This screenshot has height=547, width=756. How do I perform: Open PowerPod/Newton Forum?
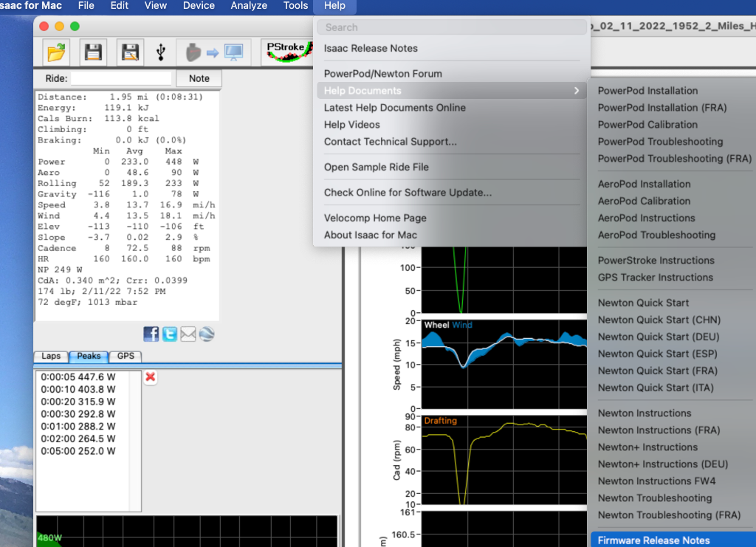(383, 74)
